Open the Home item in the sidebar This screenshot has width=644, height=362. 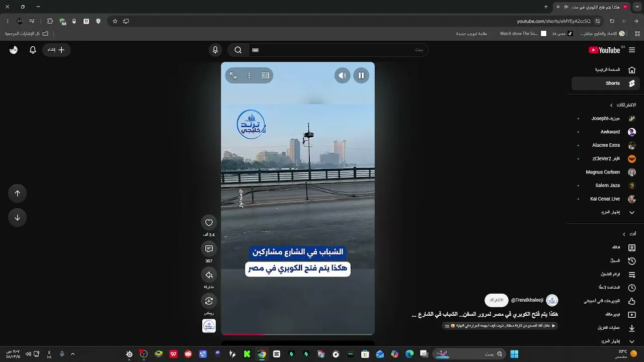606,70
